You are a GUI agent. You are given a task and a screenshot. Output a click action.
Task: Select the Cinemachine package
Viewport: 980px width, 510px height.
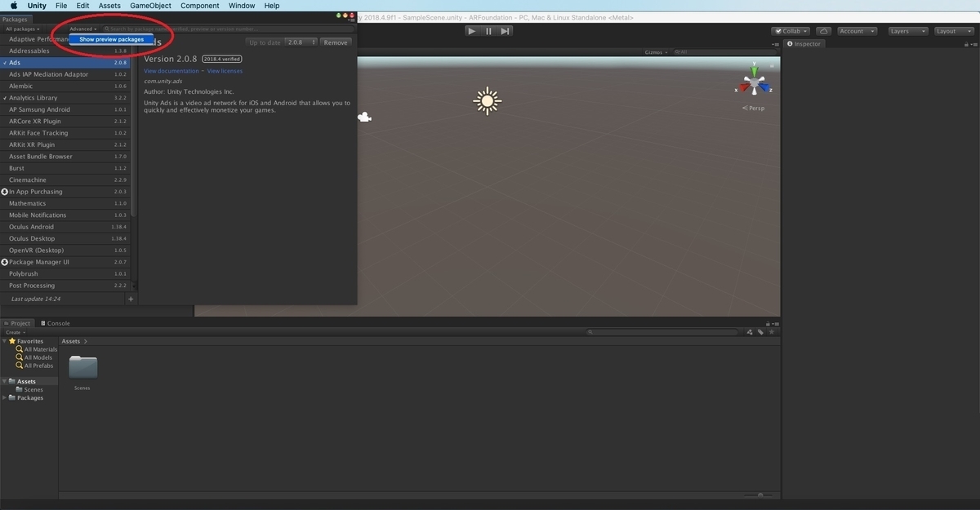(x=65, y=180)
